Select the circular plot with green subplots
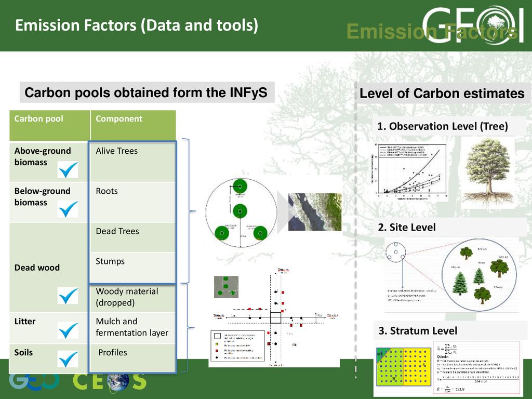Image resolution: width=532 pixels, height=399 pixels. 241,212
